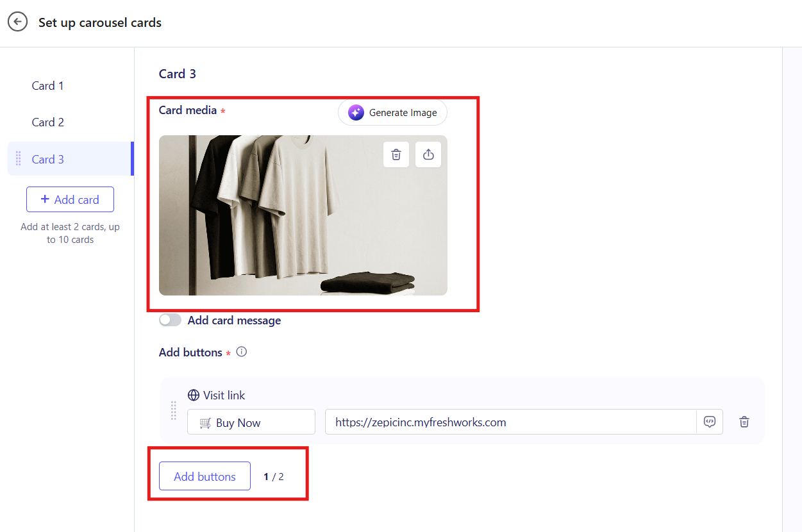Screen dimensions: 802x532
Task: Click the Card media label
Action: tap(188, 110)
